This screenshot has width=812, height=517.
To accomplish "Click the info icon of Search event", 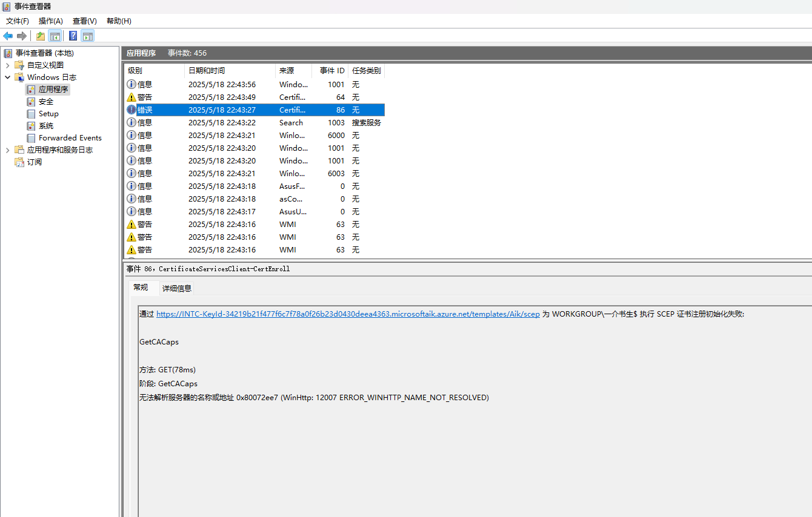I will (131, 122).
